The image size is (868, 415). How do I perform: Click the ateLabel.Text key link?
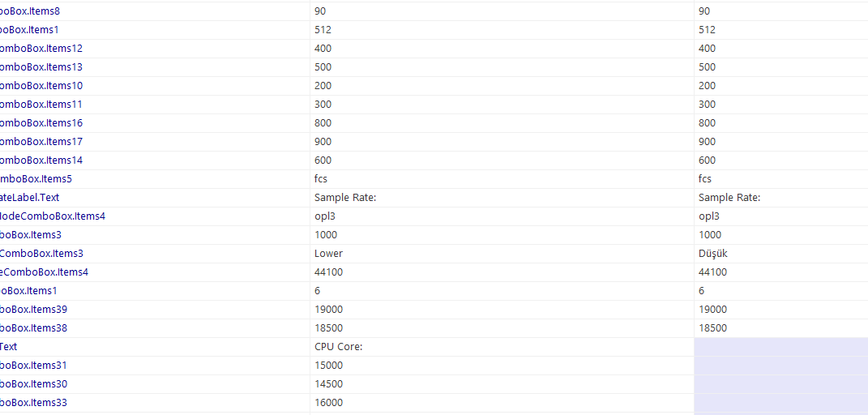[x=29, y=198]
